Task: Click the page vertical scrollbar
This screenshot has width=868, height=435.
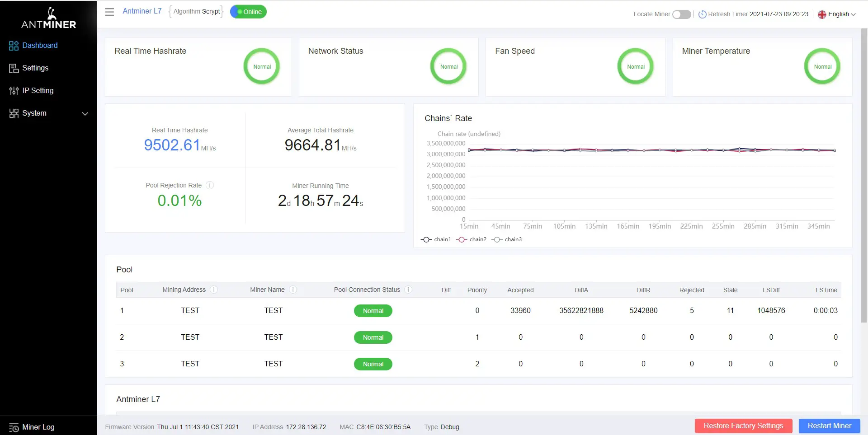Action: [x=864, y=175]
